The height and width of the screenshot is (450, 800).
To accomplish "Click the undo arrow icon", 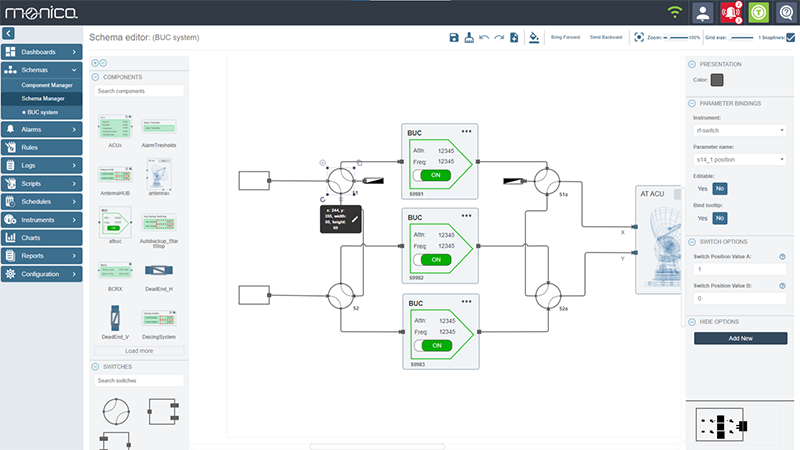I will [x=483, y=37].
